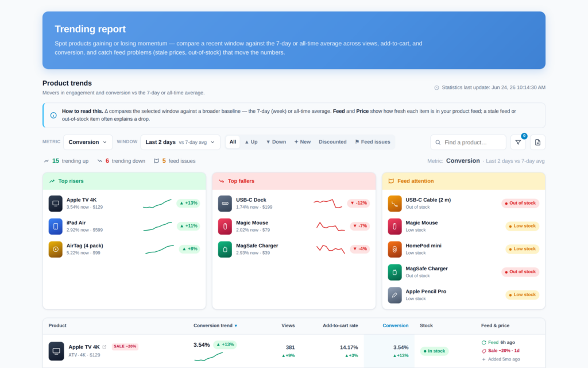Click the 6 trending down summary
The width and height of the screenshot is (588, 368).
coord(121,161)
